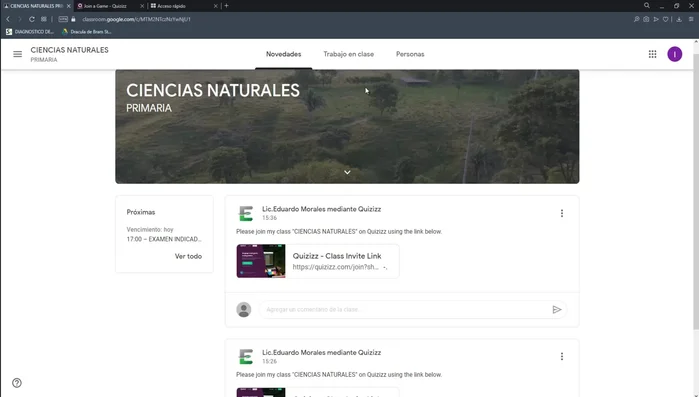Screen dimensions: 699x397
Task: Close the CIENCIAS NATURALES browser tab
Action: [69, 6]
